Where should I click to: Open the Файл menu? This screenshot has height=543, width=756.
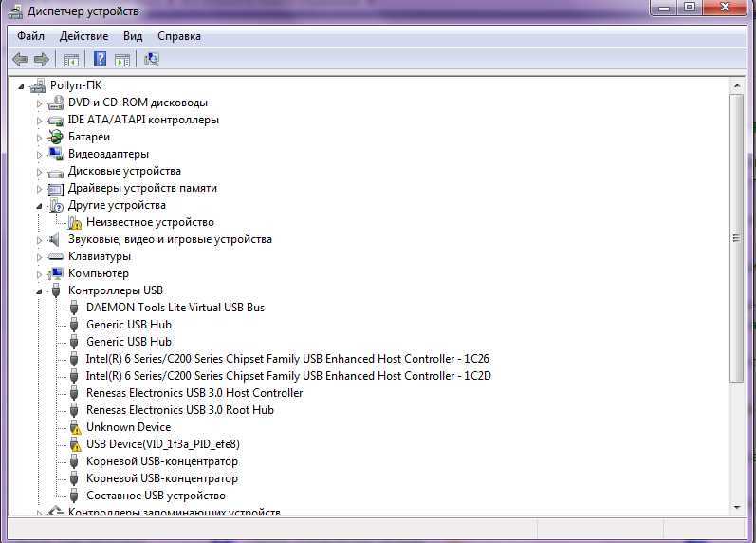tap(31, 36)
